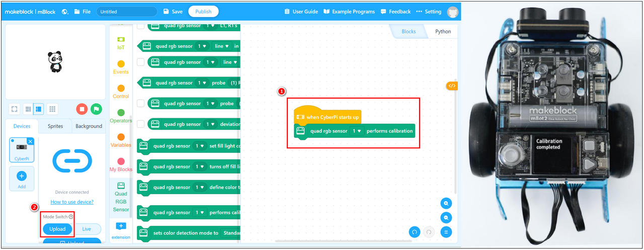This screenshot has width=644, height=250.
Task: Click the Publish button
Action: pos(204,12)
